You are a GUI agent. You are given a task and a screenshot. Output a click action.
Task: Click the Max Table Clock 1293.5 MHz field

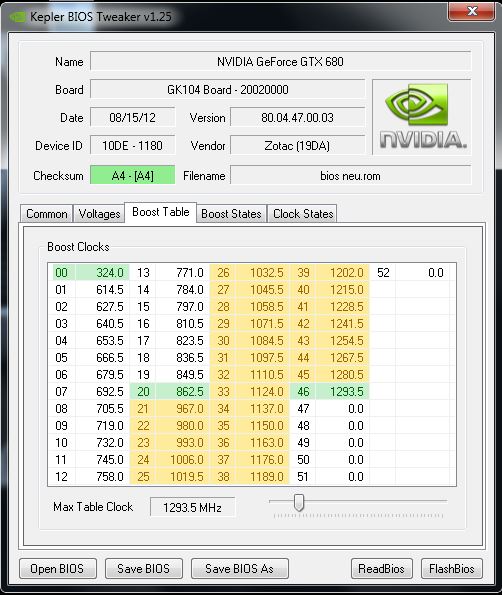pyautogui.click(x=192, y=507)
